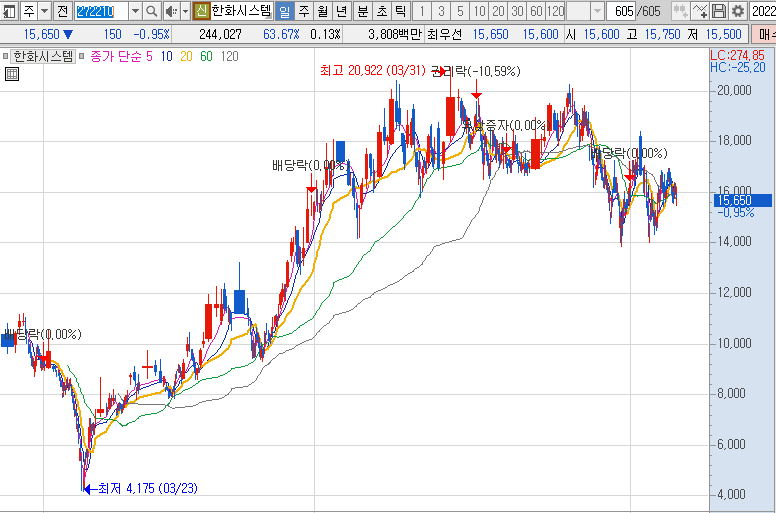Click the green 신 badge icon
776x513 pixels.
pyautogui.click(x=201, y=10)
